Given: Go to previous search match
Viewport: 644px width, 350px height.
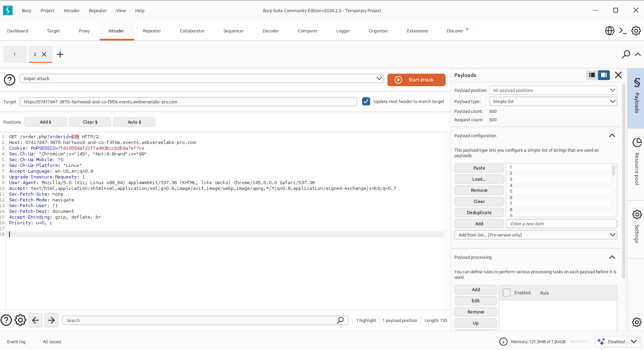Looking at the screenshot, I should click(35, 320).
